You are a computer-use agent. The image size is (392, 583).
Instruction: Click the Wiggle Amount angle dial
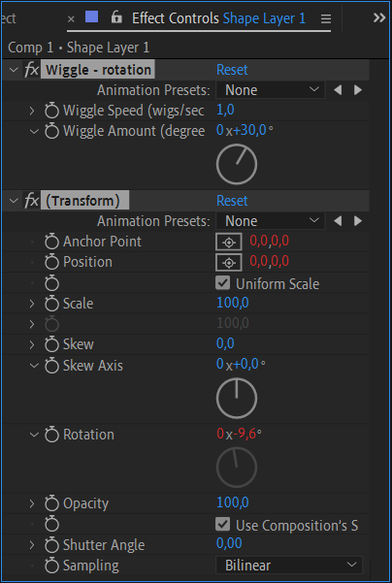[x=237, y=164]
